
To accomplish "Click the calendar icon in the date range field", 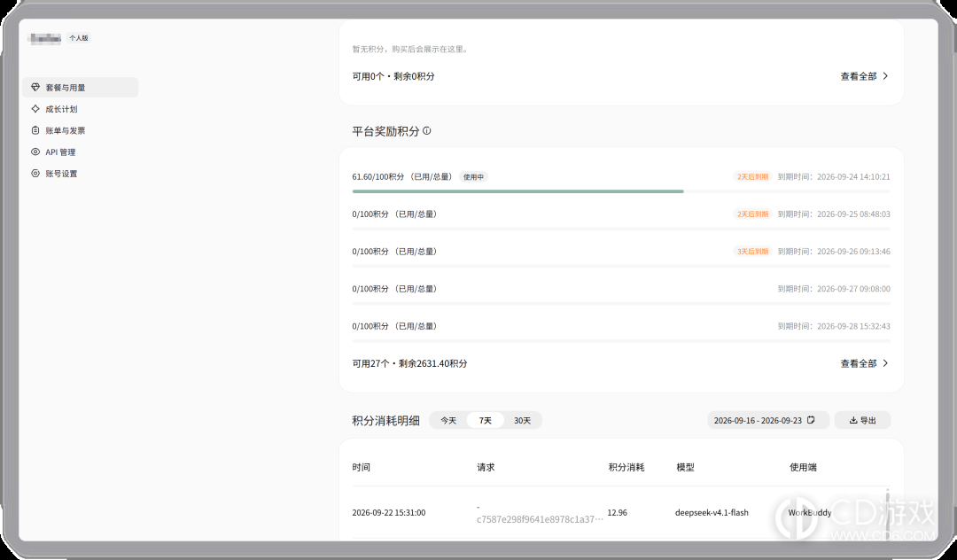I will 811,420.
